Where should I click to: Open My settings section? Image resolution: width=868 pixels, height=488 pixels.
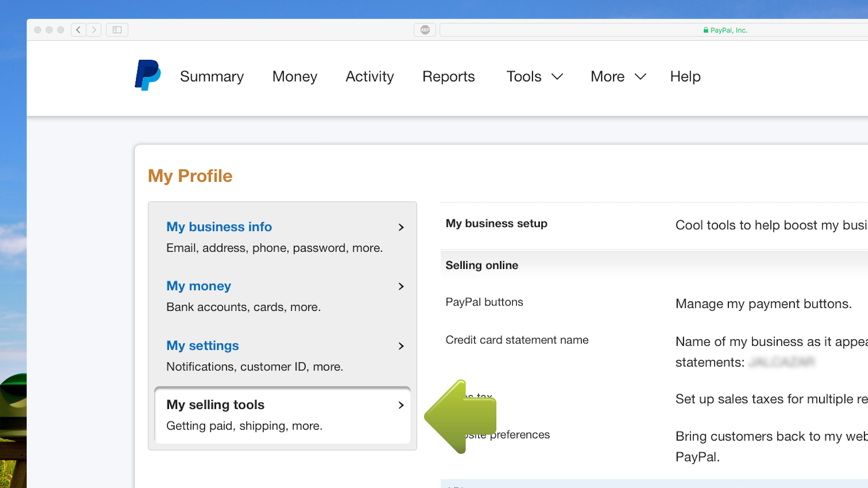click(x=203, y=345)
